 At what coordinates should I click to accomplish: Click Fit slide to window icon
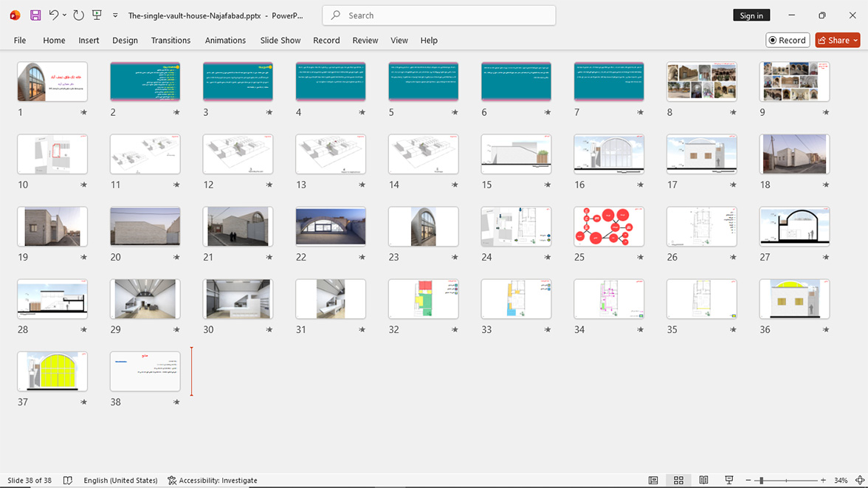pos(860,480)
